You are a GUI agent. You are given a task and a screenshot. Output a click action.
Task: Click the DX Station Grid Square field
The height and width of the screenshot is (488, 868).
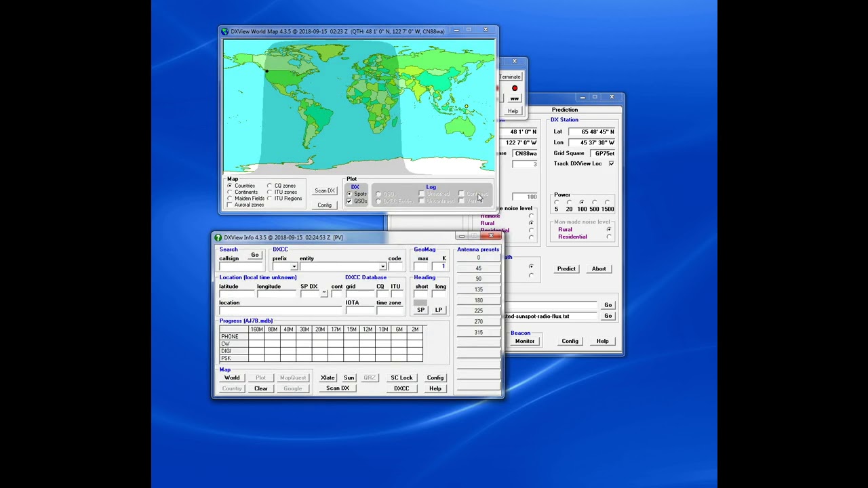tap(602, 153)
